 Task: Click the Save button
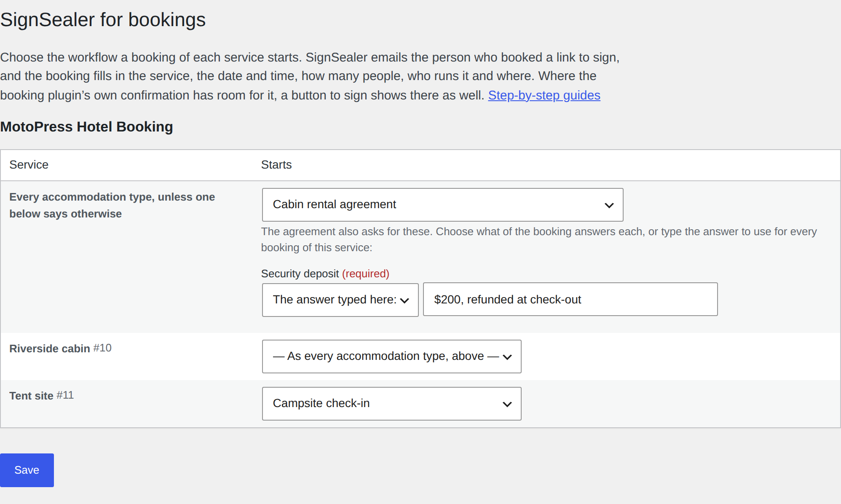(27, 470)
